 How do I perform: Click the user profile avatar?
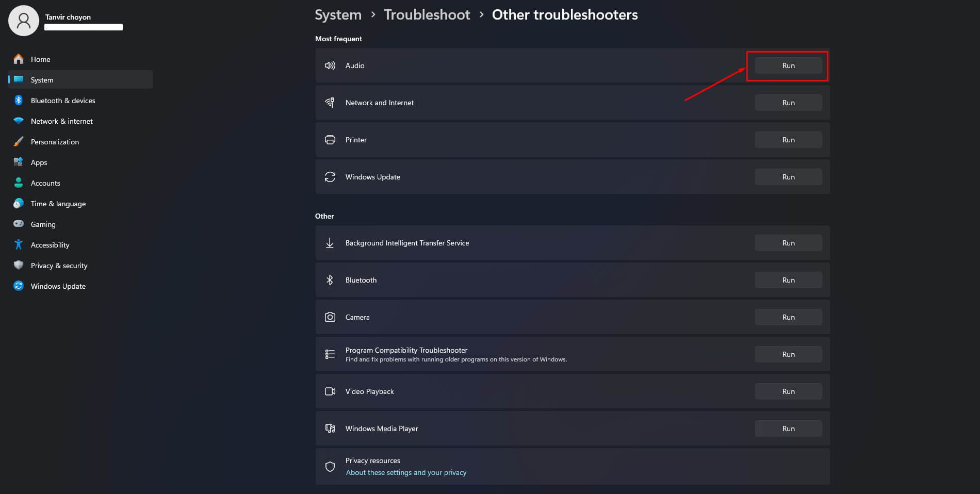pyautogui.click(x=24, y=21)
